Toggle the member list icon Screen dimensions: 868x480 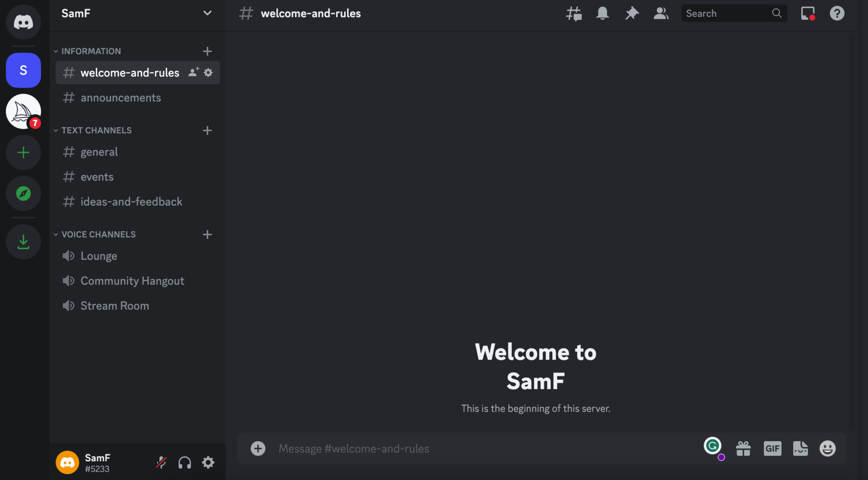coord(661,14)
